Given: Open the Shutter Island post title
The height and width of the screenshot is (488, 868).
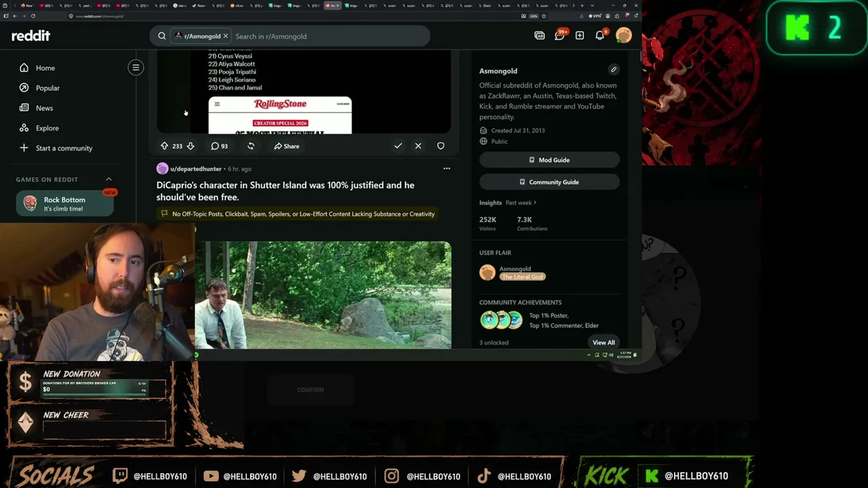Looking at the screenshot, I should point(285,191).
